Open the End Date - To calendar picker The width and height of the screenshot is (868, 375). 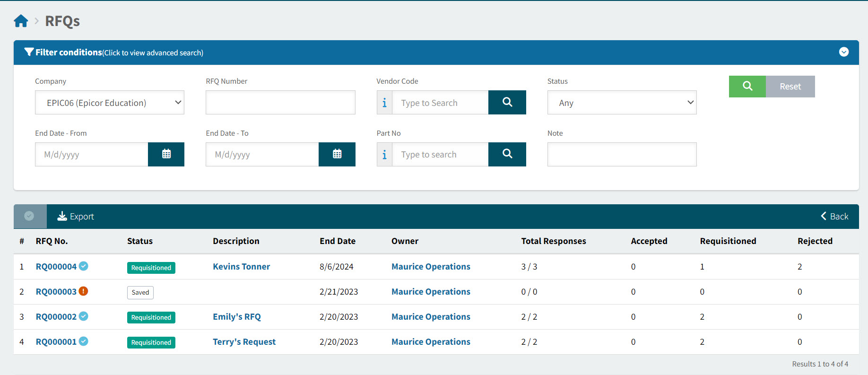tap(337, 154)
